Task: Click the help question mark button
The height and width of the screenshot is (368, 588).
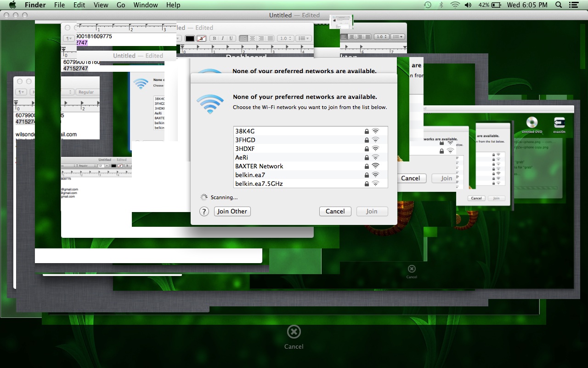Action: pyautogui.click(x=204, y=211)
